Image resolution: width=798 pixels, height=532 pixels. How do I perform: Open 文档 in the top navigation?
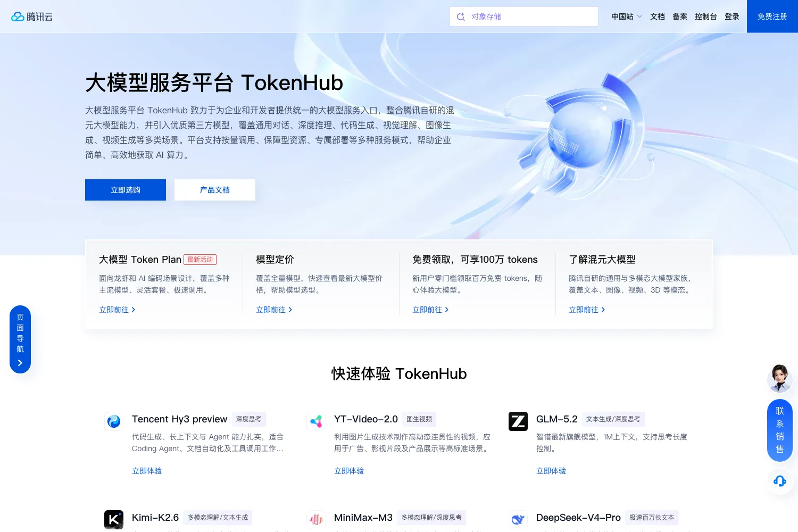[x=658, y=16]
